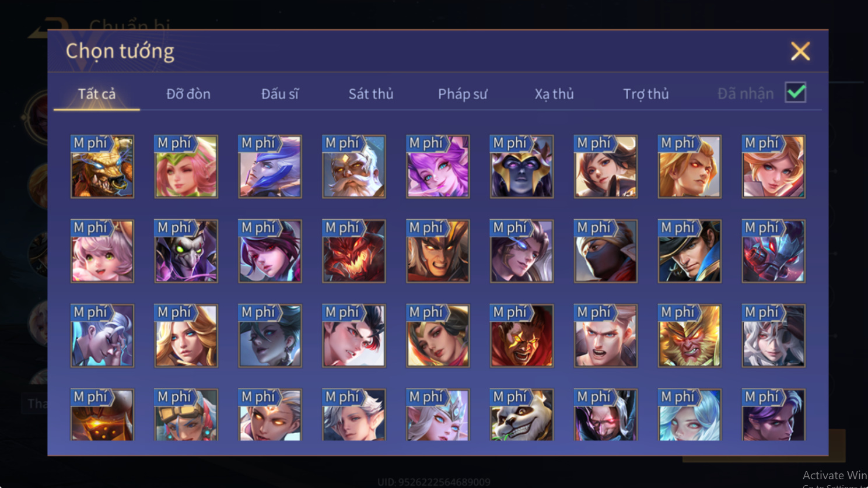Pick the purple-haired fairy girl hero
This screenshot has width=868, height=488.
click(438, 167)
